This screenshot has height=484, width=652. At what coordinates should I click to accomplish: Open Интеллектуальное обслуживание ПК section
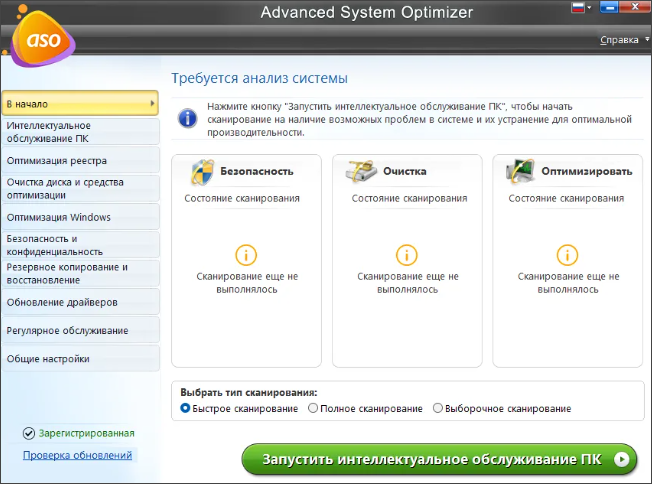click(x=80, y=132)
